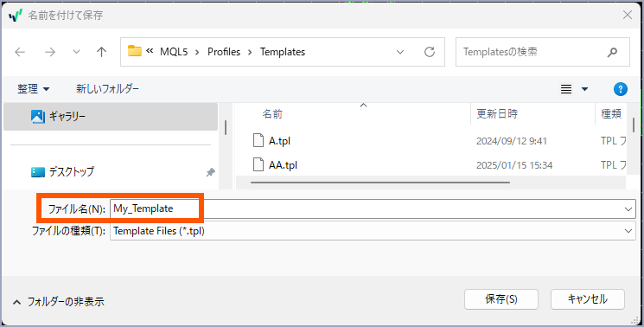The height and width of the screenshot is (327, 644).
Task: Expand the recent locations dropdown
Action: pos(76,52)
